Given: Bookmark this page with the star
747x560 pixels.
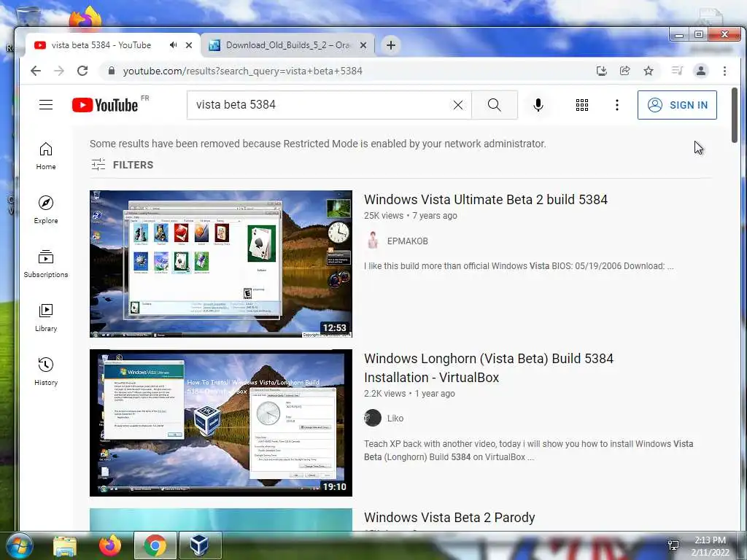Looking at the screenshot, I should (x=649, y=71).
